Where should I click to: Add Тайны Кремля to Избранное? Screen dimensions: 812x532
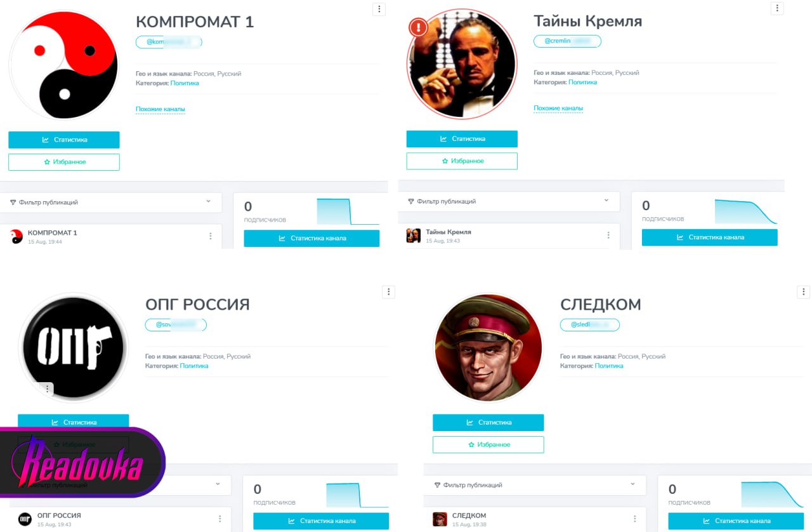pos(462,161)
